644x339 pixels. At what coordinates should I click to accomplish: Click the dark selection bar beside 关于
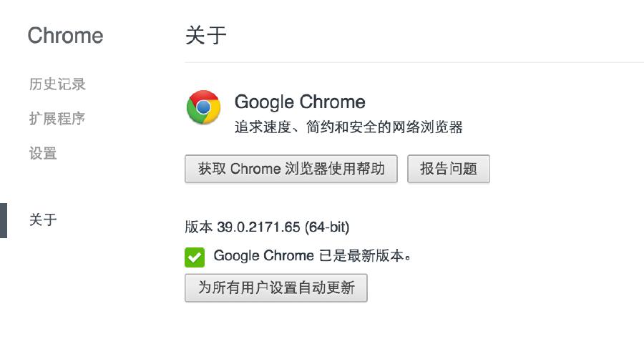pos(4,220)
